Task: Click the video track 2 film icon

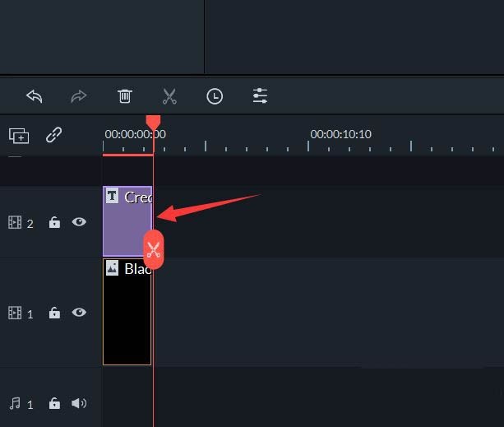Action: click(x=15, y=222)
